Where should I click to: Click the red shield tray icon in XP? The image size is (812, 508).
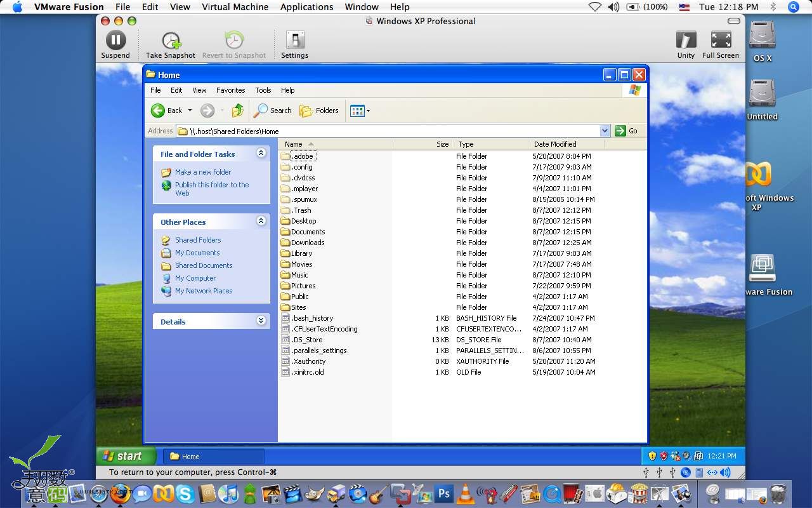click(x=664, y=456)
